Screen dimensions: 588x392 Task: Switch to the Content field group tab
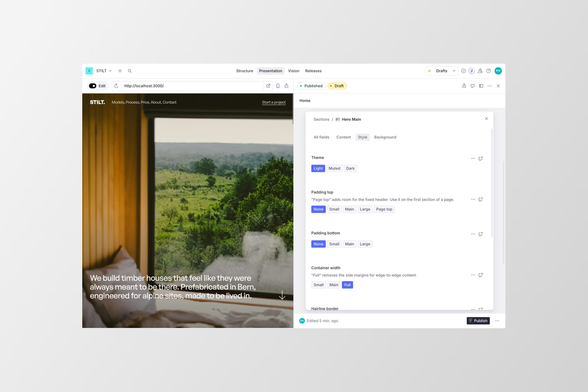tap(344, 137)
